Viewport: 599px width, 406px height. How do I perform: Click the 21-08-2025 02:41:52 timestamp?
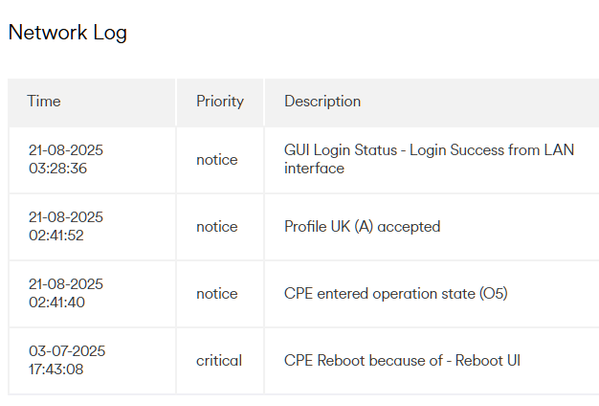[66, 226]
